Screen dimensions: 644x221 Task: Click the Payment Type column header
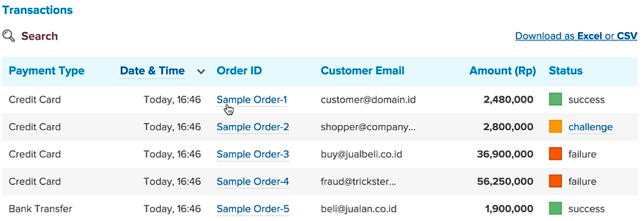point(47,71)
